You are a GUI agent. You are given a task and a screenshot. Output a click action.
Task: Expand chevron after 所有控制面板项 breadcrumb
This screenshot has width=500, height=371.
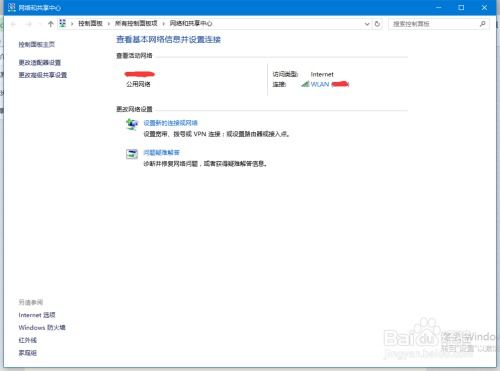tap(164, 24)
